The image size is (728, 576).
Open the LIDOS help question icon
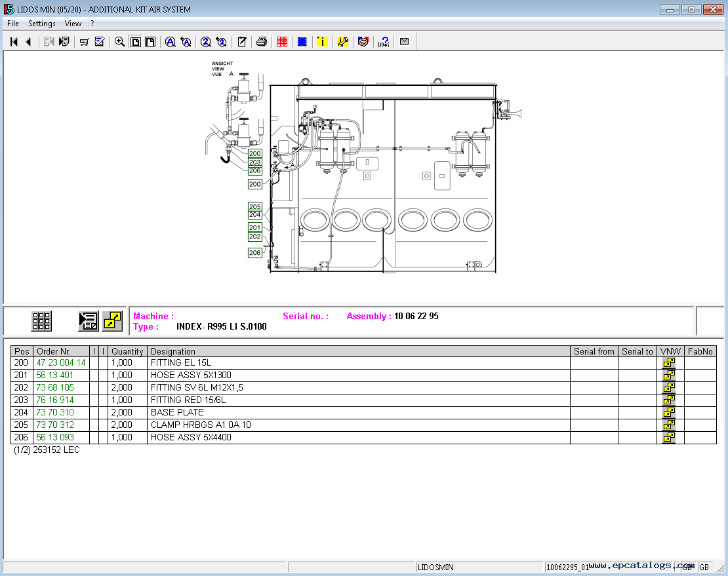[384, 42]
